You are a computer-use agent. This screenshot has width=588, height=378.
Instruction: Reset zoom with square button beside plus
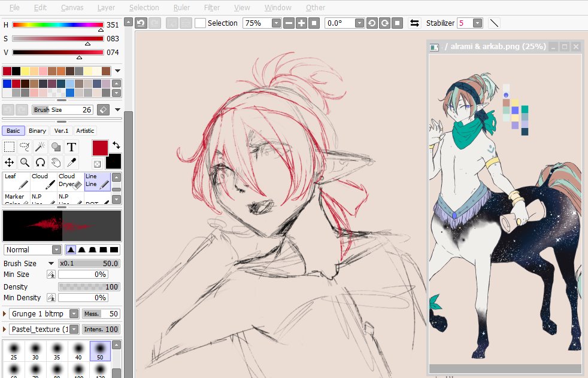coord(314,23)
